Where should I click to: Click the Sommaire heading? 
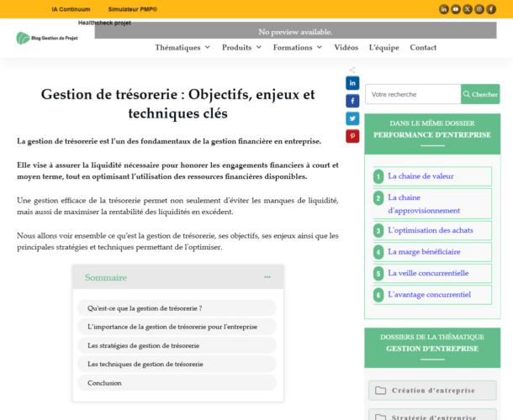click(x=106, y=277)
